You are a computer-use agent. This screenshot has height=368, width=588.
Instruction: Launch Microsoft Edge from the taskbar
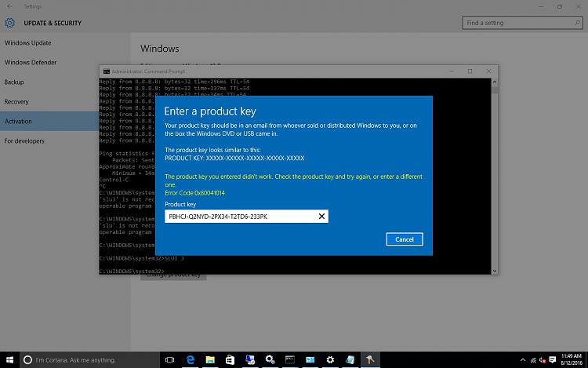click(x=191, y=360)
